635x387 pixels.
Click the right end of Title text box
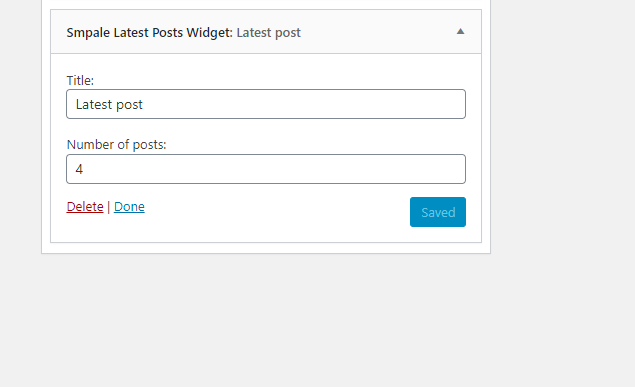[x=454, y=104]
